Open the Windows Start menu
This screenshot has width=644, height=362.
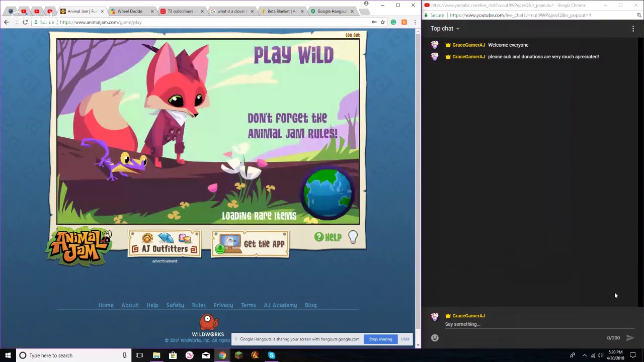coord(8,355)
